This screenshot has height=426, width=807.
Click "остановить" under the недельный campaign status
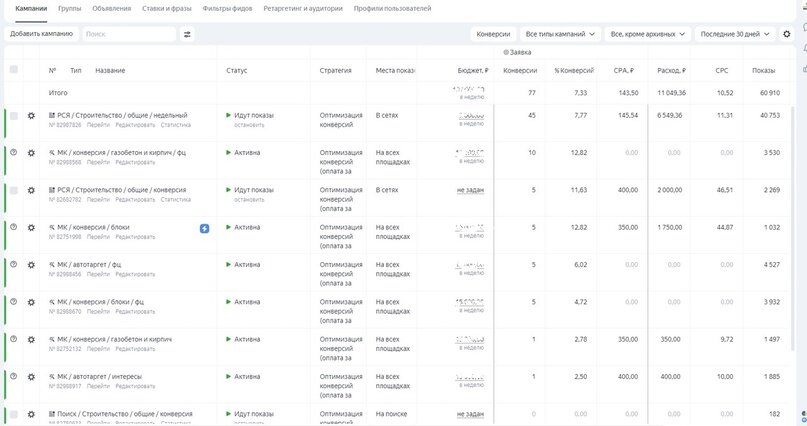pyautogui.click(x=249, y=125)
